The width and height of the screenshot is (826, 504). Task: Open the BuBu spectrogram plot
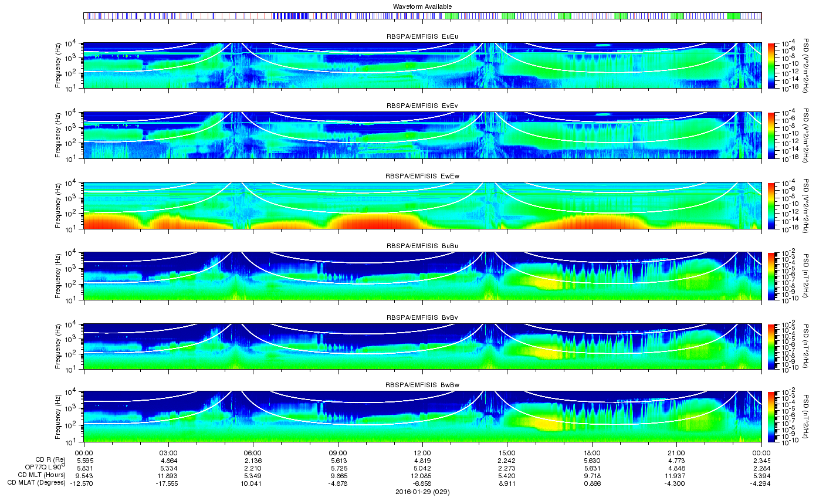(422, 276)
